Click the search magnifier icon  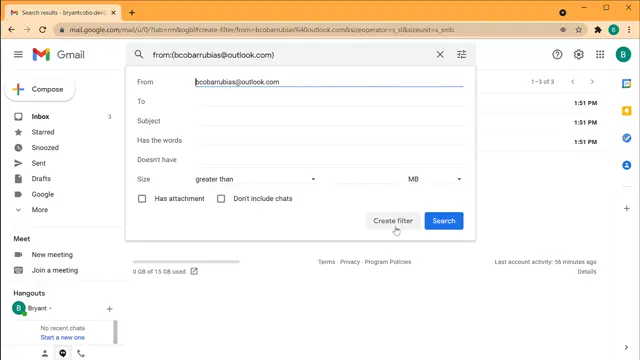pos(139,54)
